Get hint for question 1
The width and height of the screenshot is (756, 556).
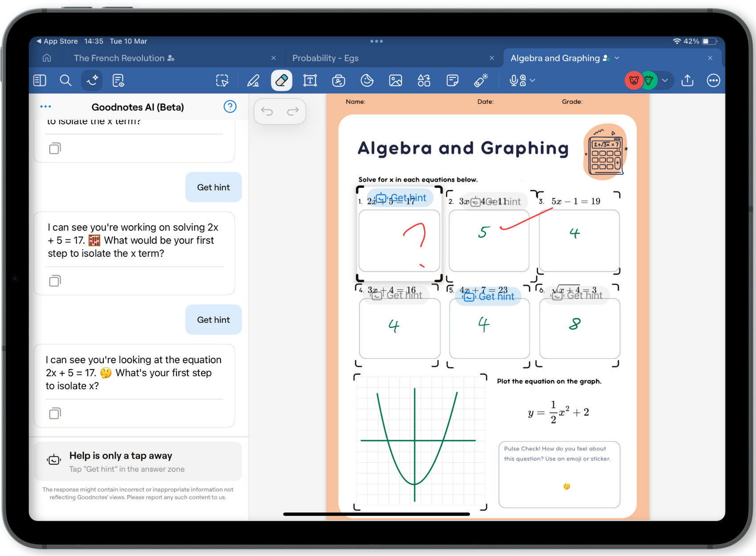[400, 198]
